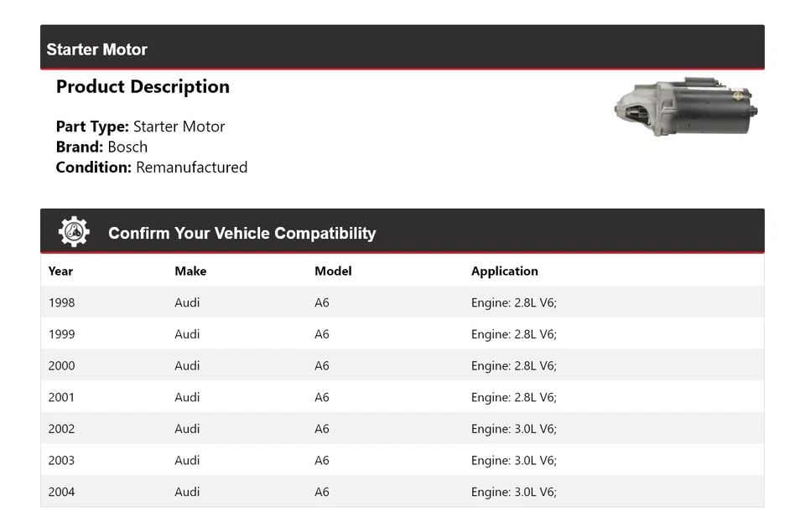This screenshot has height=532, width=805.
Task: Click the starter motor product image
Action: point(687,108)
